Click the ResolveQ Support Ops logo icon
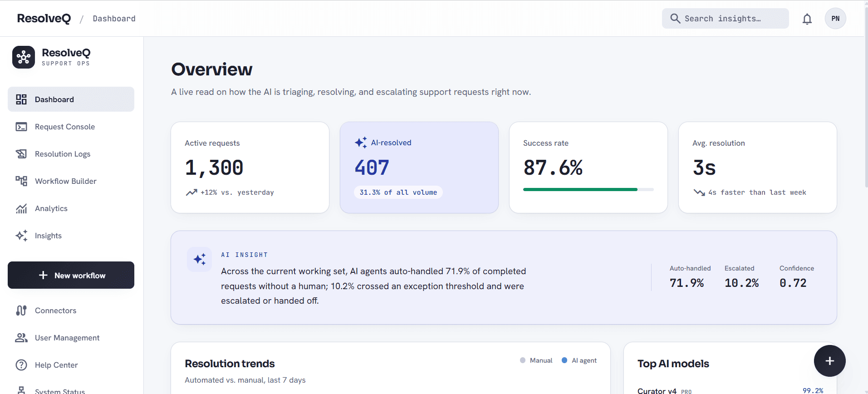Viewport: 868px width, 394px height. click(24, 57)
